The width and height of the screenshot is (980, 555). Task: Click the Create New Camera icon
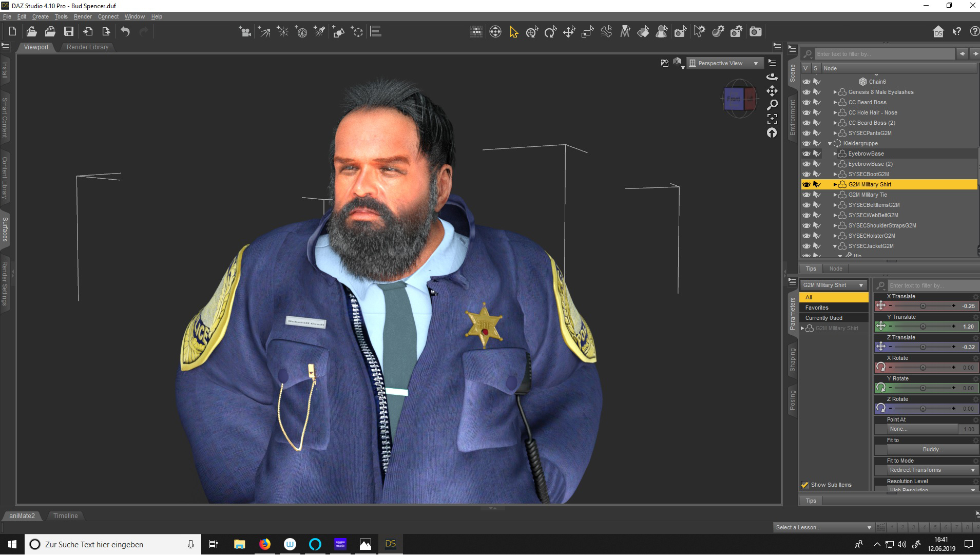click(245, 32)
